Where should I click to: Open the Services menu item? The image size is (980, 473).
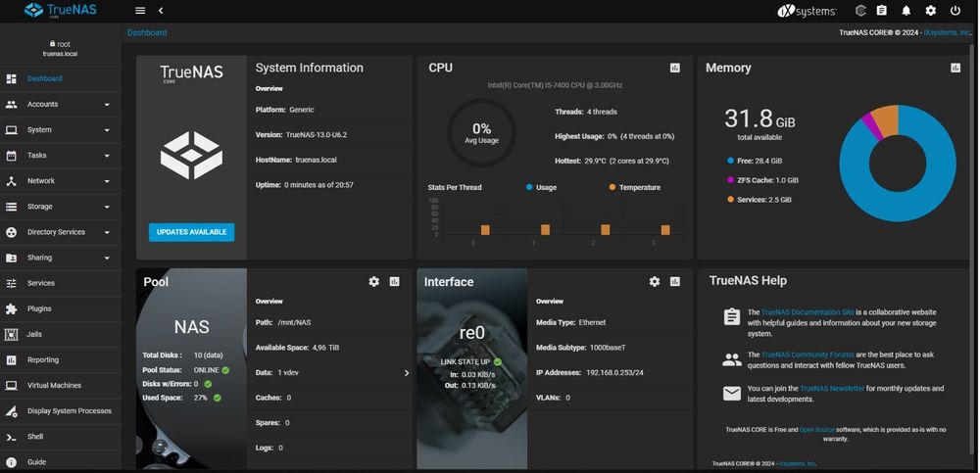click(x=61, y=283)
